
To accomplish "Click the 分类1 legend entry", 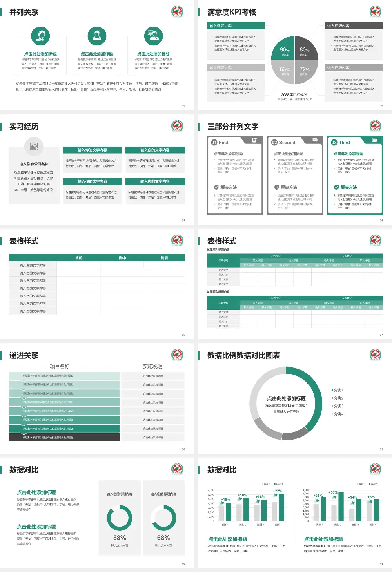I will tap(338, 390).
